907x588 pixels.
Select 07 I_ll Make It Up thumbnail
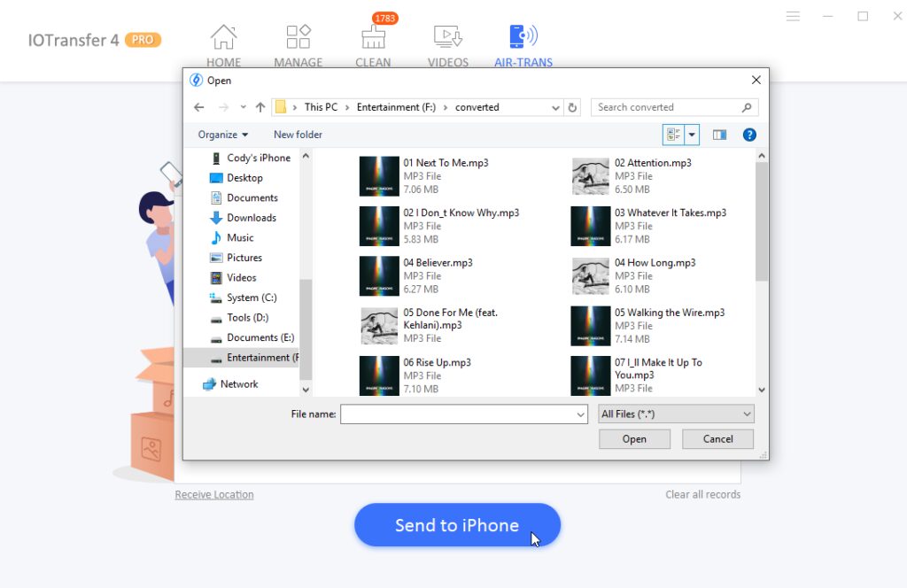591,375
